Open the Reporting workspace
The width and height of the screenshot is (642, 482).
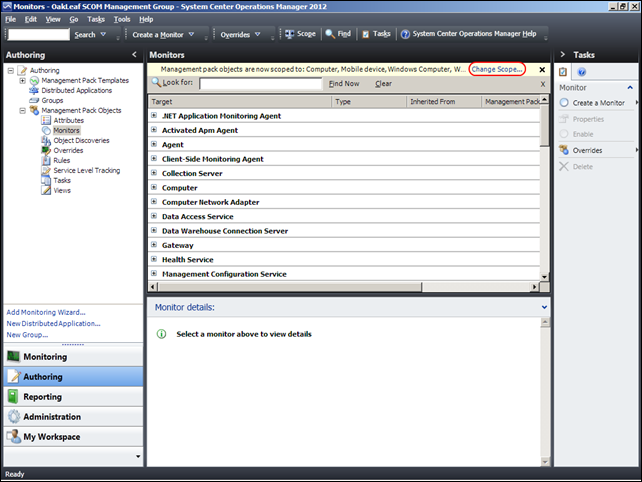(x=73, y=397)
